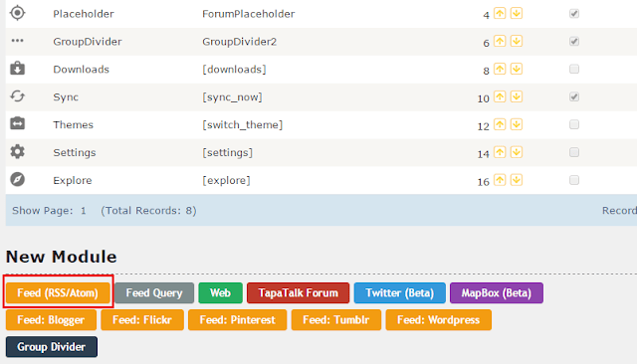Click the [switch_theme] value
Viewport: 637px width, 364px height.
[x=242, y=124]
